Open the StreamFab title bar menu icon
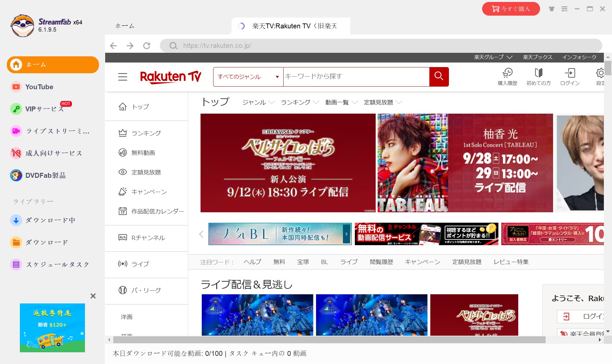 pos(564,9)
